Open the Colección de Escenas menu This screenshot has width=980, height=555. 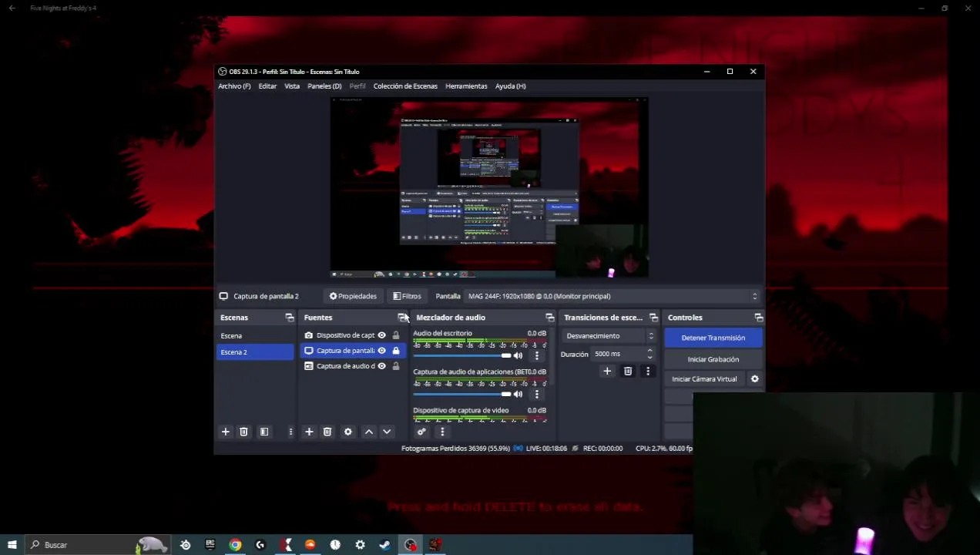405,86
